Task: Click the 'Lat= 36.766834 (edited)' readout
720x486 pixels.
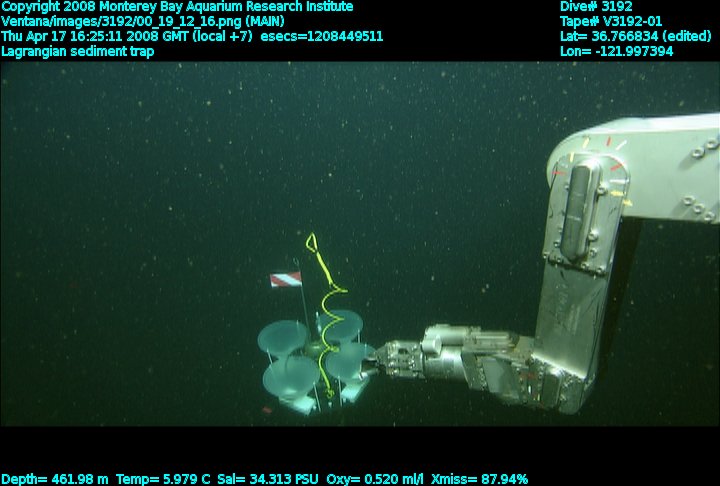Action: point(636,36)
